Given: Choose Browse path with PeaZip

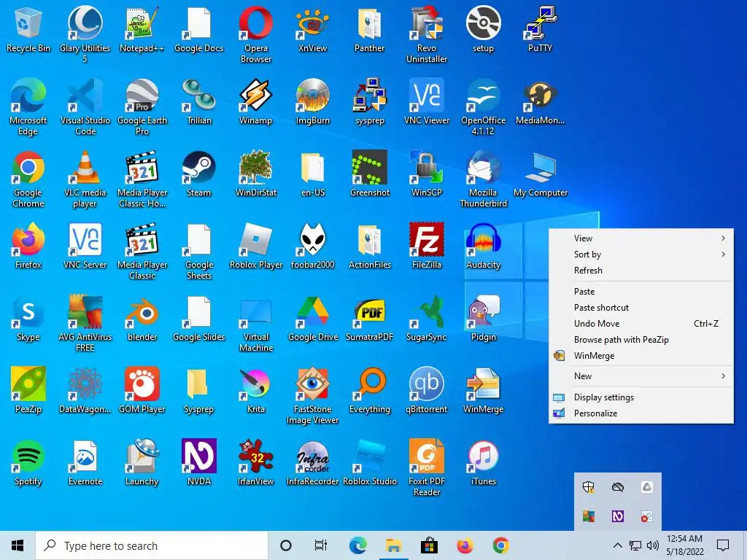Looking at the screenshot, I should coord(640,340).
